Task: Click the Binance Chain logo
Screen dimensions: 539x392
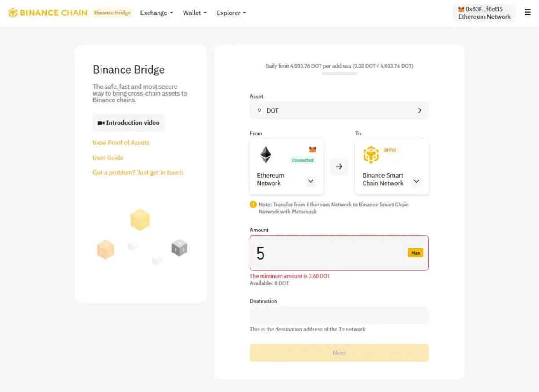Action: [x=48, y=13]
